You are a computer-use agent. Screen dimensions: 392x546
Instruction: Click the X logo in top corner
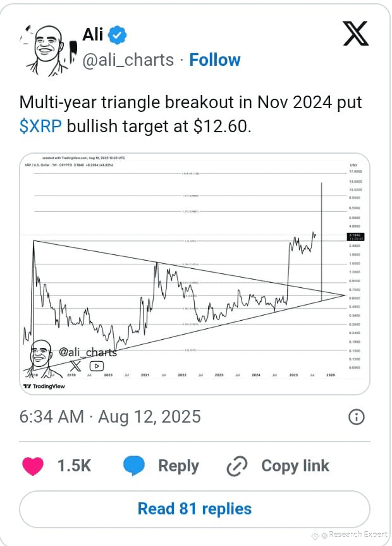[356, 34]
